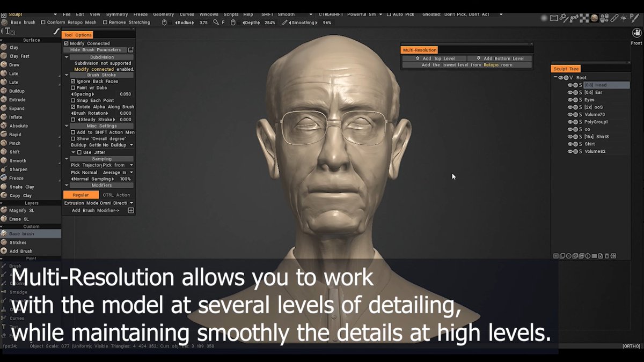Screen dimensions: 644x362
Task: Check Conform Retopo Mesh
Action: (x=43, y=23)
